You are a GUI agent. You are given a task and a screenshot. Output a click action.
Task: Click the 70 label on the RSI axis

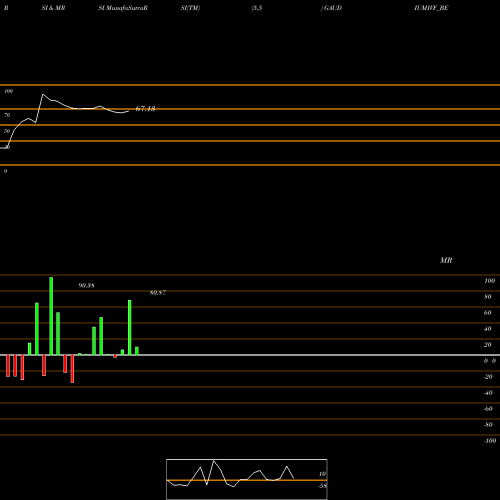[x=7, y=115]
